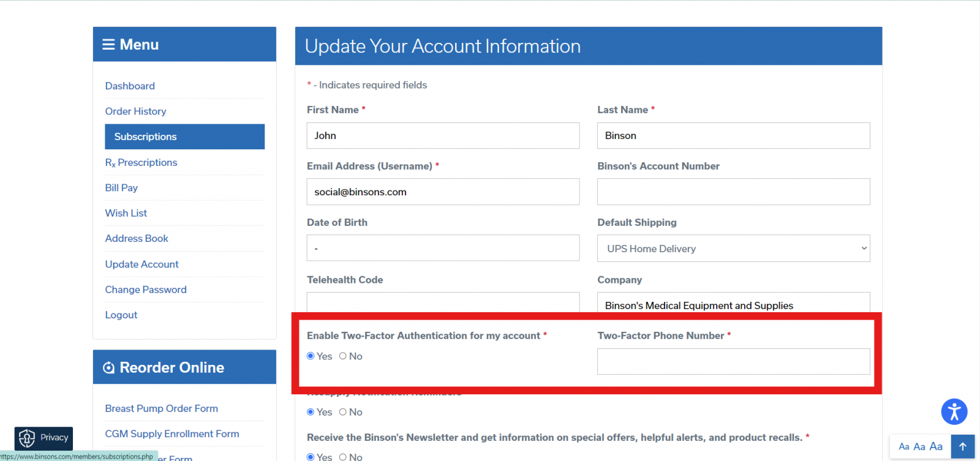Select the medium Aa font size

919,446
